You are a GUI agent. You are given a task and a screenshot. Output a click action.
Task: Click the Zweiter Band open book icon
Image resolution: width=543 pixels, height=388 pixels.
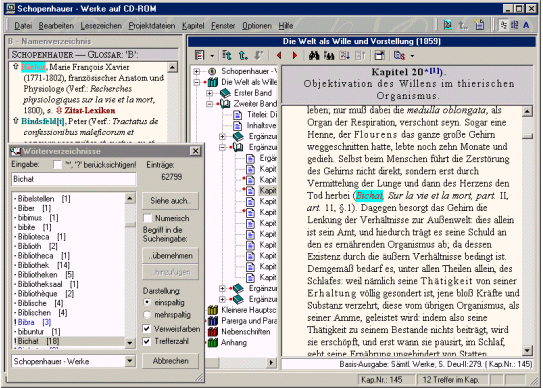click(225, 104)
